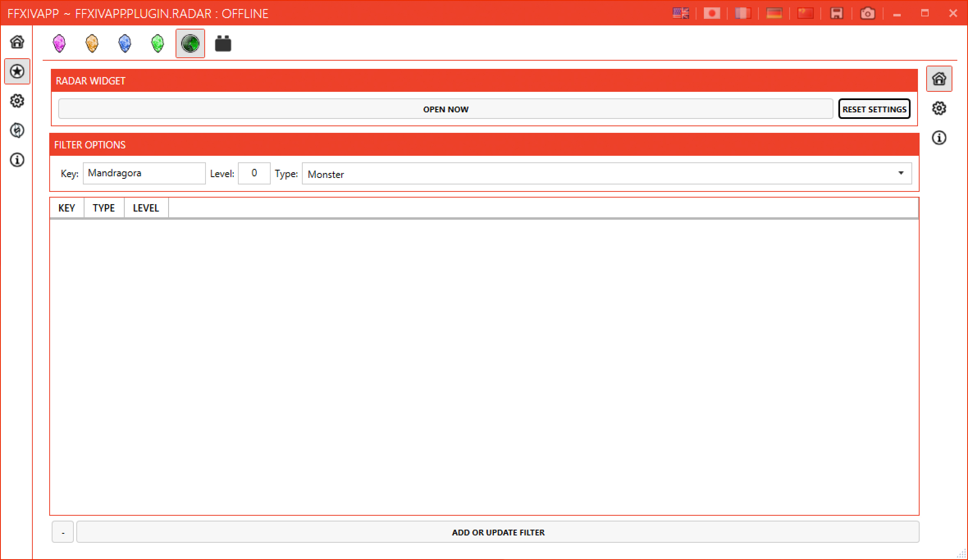Image resolution: width=968 pixels, height=560 pixels.
Task: Click the OPEN NOW button
Action: 446,109
